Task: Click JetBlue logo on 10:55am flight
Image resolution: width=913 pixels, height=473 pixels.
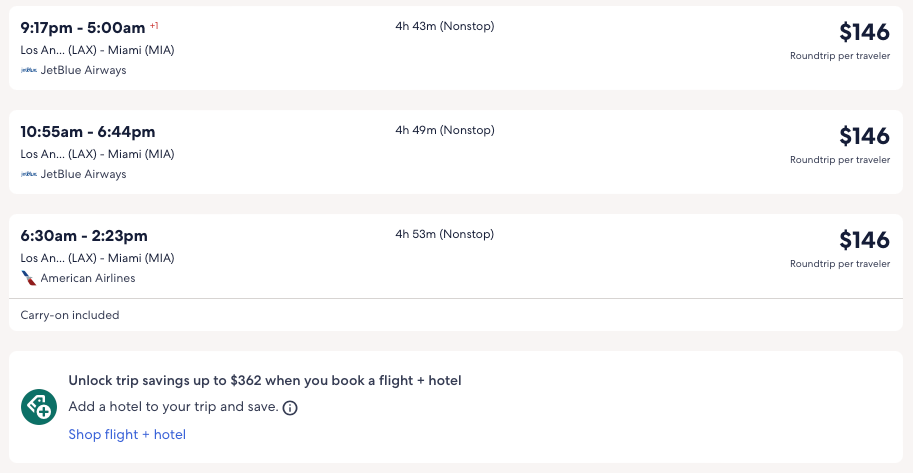Action: (x=28, y=174)
